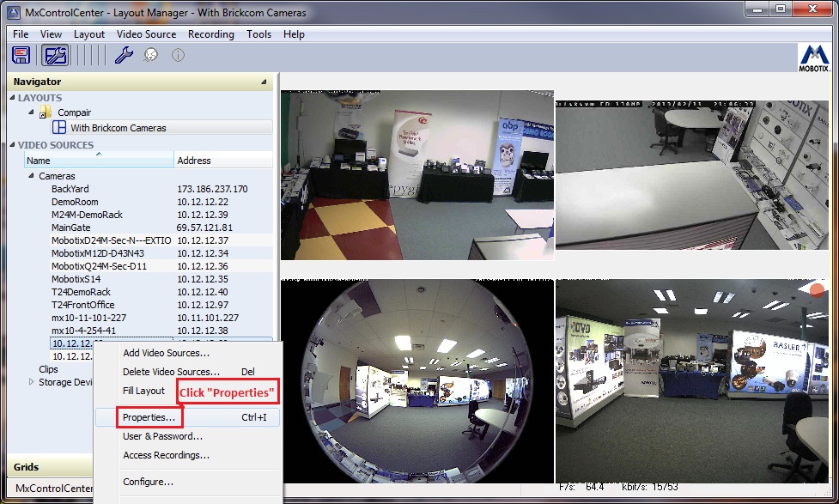Open the Tools menu
The height and width of the screenshot is (504, 839).
[x=259, y=34]
